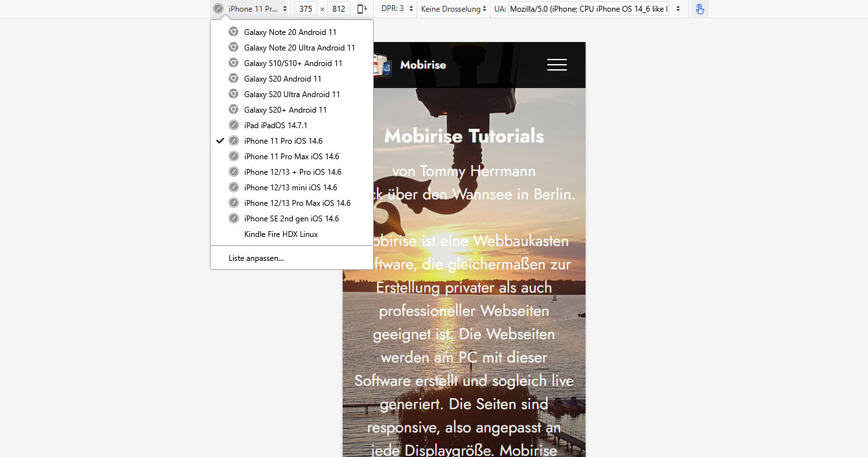This screenshot has height=457, width=868.
Task: Click Safari icon beside iPad iPadOS 14.7.1
Action: pos(234,125)
